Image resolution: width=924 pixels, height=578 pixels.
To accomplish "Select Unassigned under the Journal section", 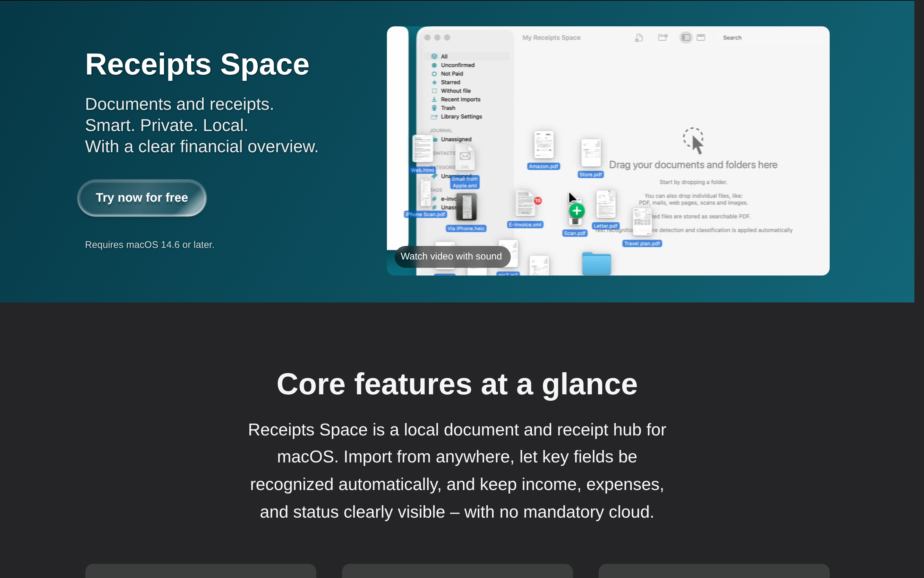I will click(x=456, y=139).
